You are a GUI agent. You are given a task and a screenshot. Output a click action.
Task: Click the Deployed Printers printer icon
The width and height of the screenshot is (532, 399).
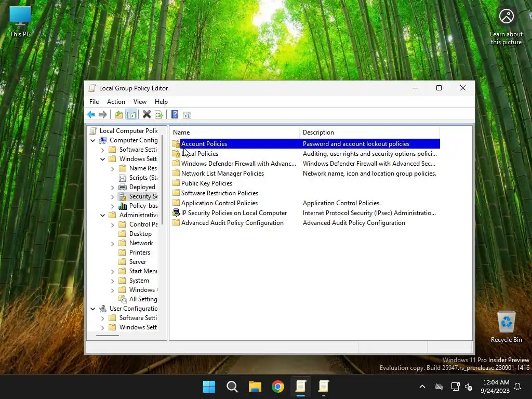coord(123,187)
